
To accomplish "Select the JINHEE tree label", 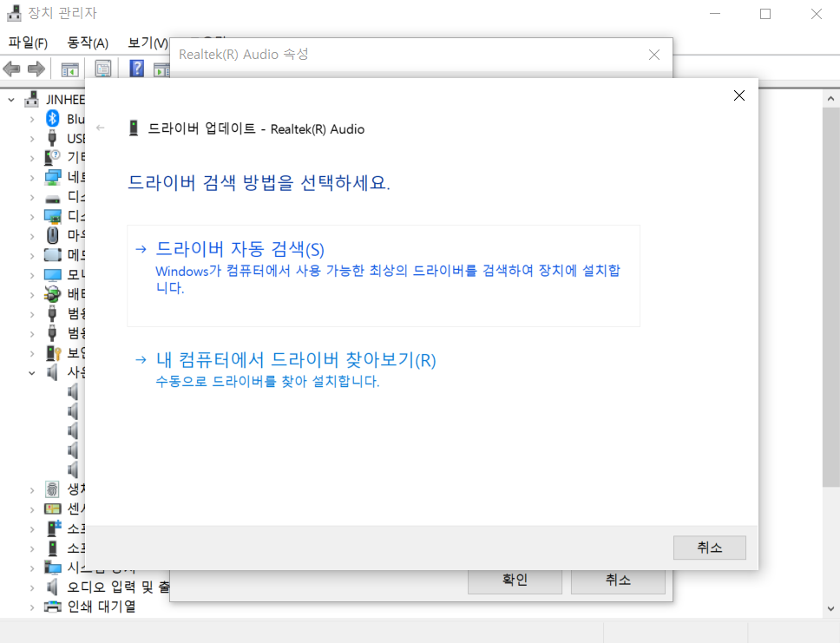I will pos(65,100).
